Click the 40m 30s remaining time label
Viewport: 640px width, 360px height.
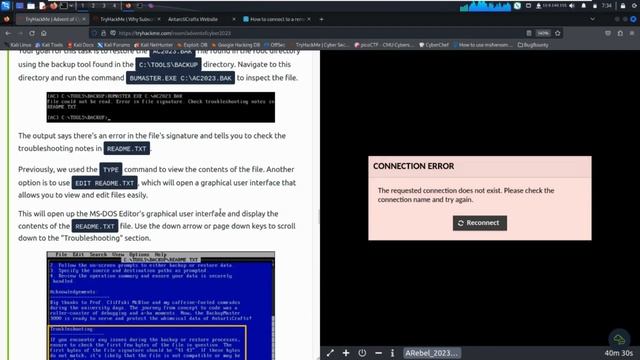tap(618, 353)
